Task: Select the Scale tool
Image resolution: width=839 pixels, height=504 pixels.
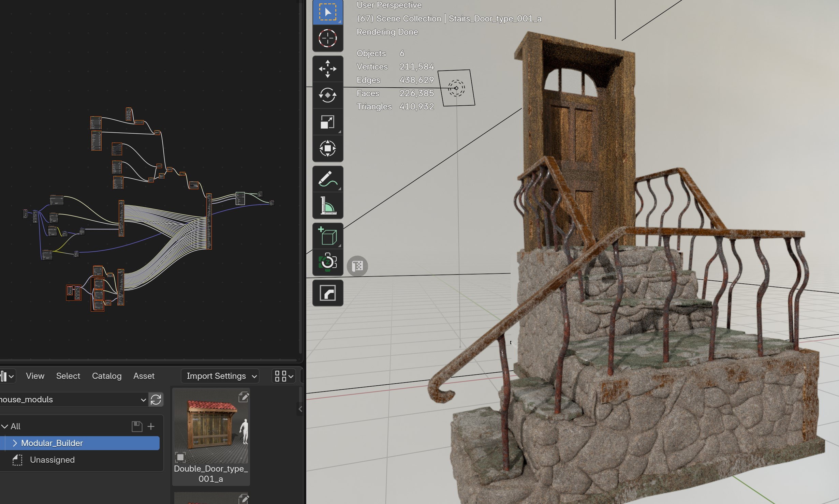Action: (327, 122)
